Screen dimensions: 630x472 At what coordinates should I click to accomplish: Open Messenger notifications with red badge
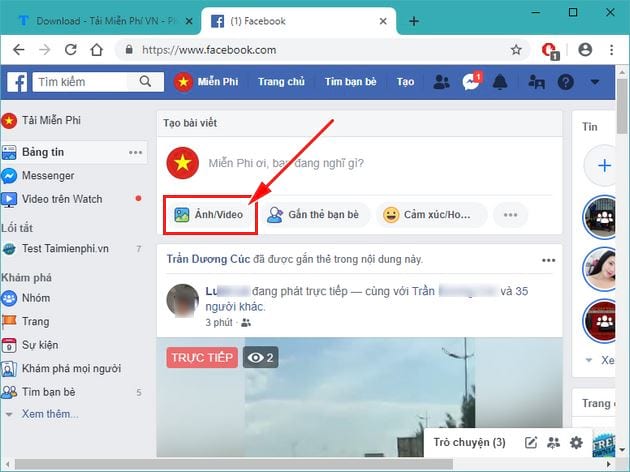471,82
